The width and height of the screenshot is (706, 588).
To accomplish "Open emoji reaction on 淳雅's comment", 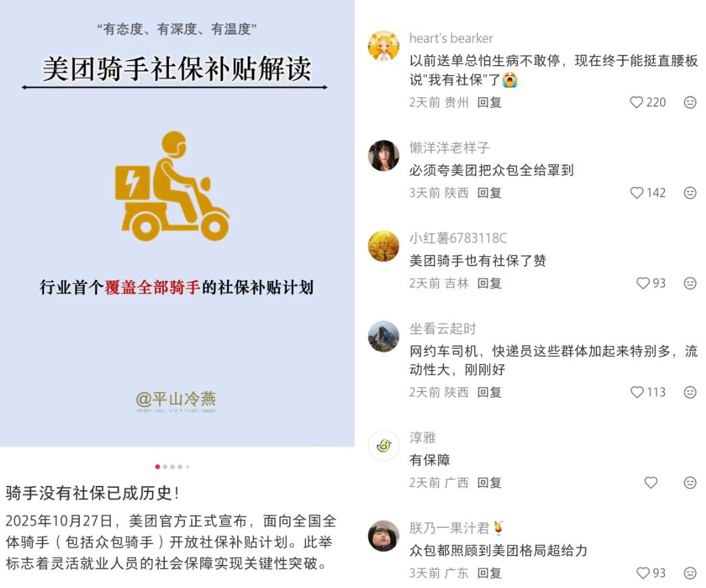I will [690, 483].
